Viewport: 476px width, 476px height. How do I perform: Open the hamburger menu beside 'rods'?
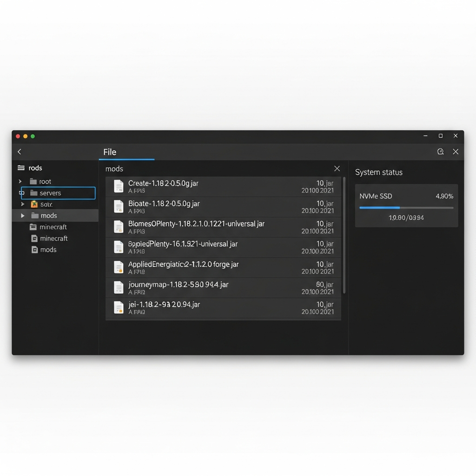tap(21, 168)
